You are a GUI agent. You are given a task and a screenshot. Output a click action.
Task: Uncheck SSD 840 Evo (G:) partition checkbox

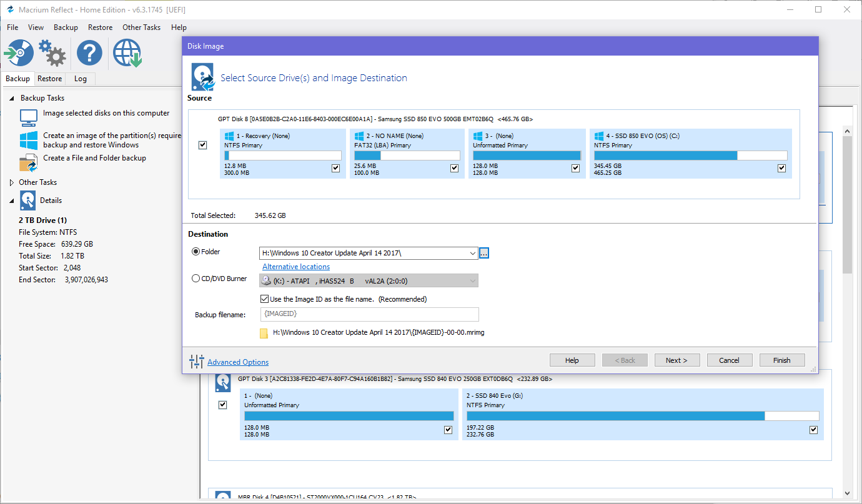[813, 430]
